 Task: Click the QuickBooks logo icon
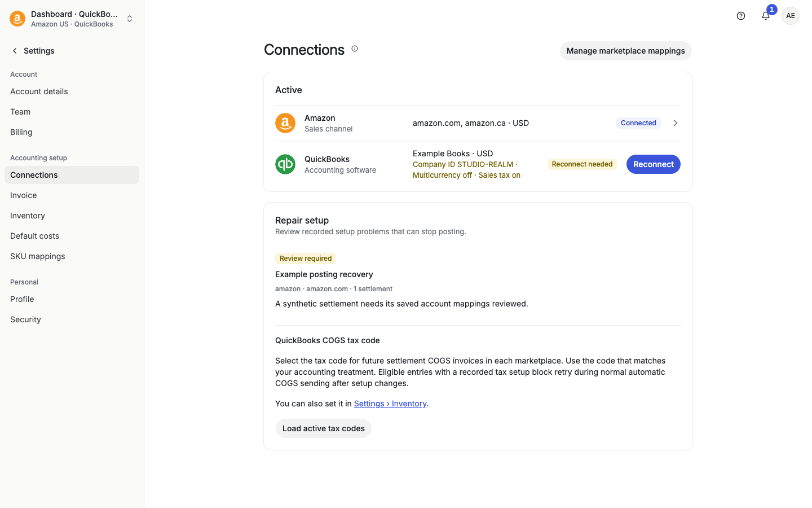coord(285,164)
